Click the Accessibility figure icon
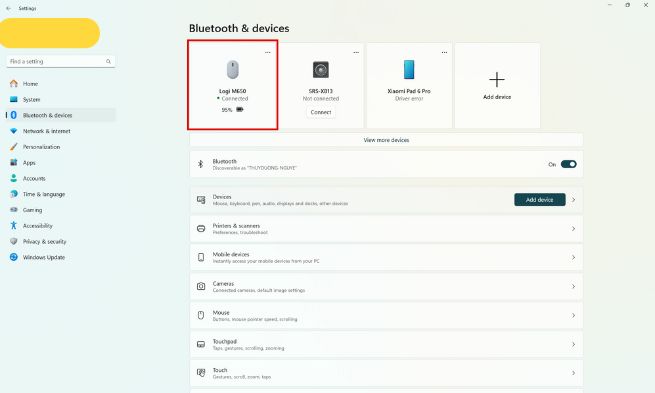This screenshot has height=393, width=655. pos(14,226)
